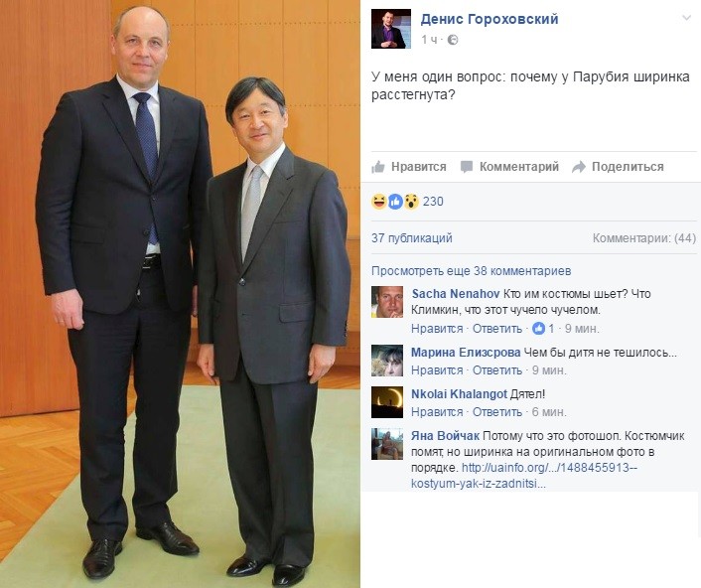The image size is (701, 588).
Task: Click Денис Гороховский's profile picture
Action: (391, 29)
